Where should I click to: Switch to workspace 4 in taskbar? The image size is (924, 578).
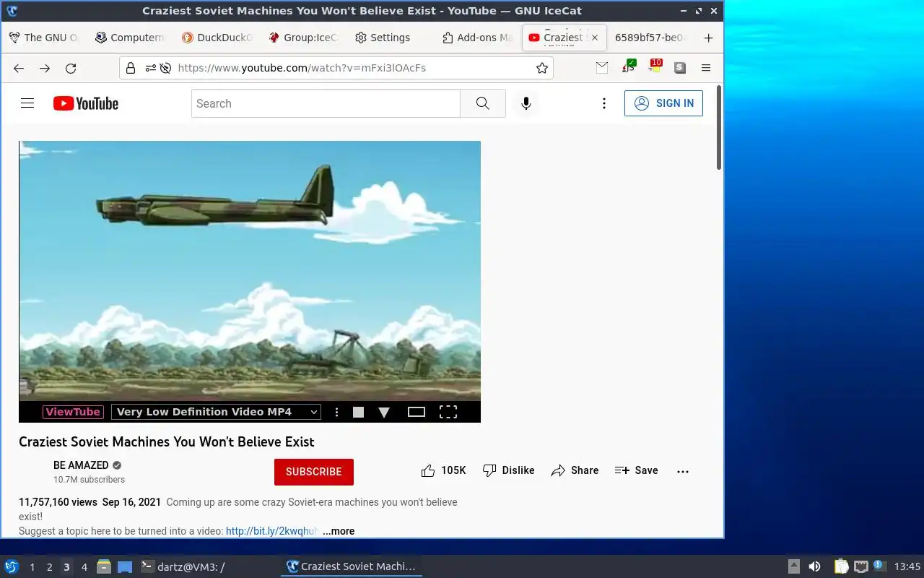tap(84, 567)
